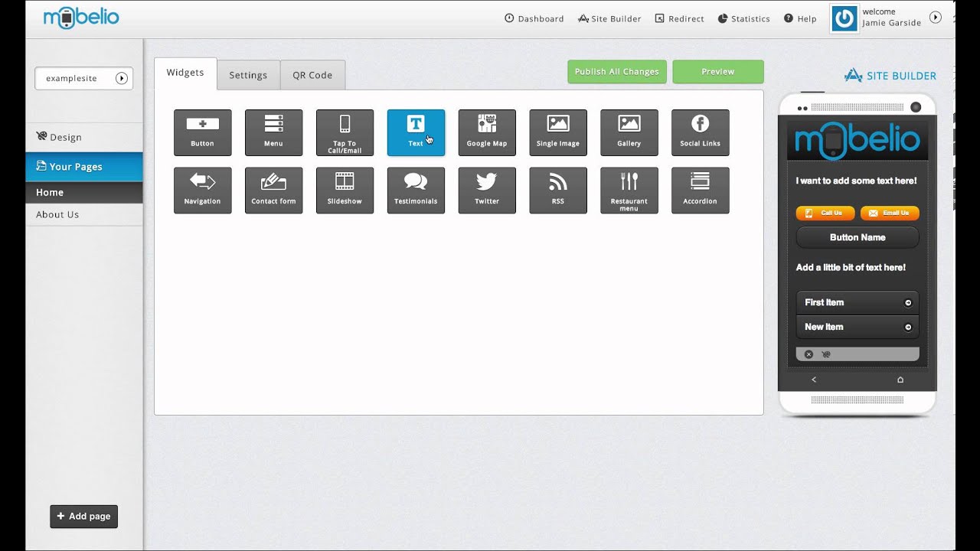Select Your Pages in sidebar
980x551 pixels.
84,166
